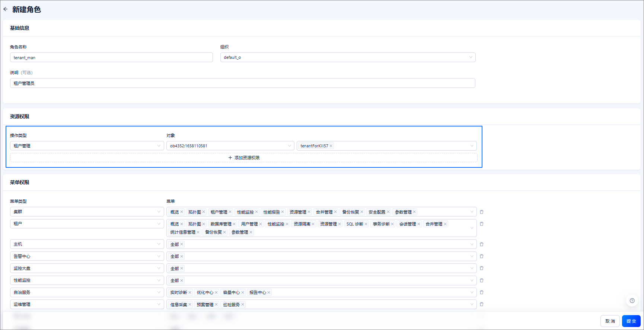Remove 统计信息管理 tag from 租户 menus
The height and width of the screenshot is (330, 644).
[x=198, y=232]
